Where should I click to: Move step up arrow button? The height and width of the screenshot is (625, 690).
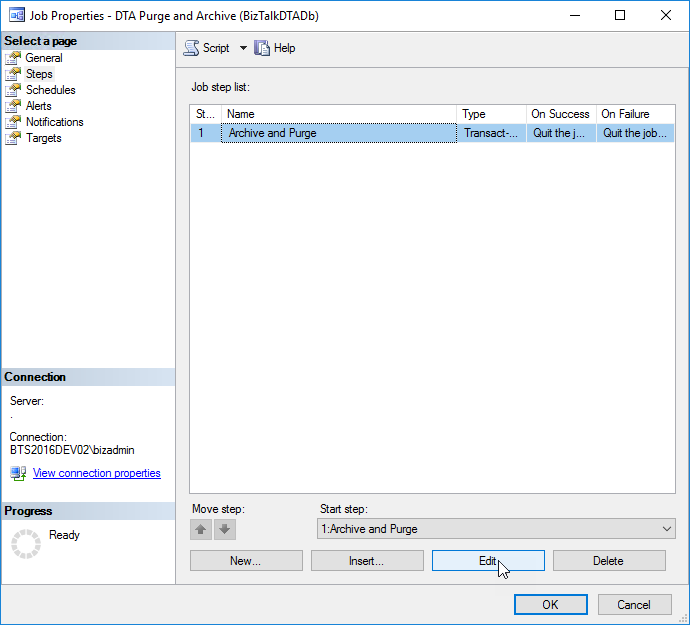tap(201, 529)
